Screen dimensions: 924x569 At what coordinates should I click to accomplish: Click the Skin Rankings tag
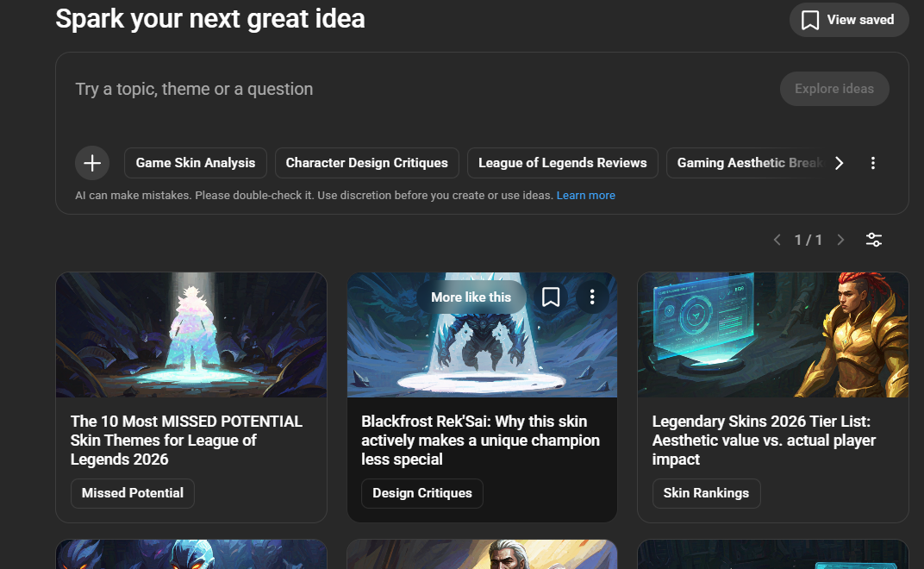[x=706, y=493]
